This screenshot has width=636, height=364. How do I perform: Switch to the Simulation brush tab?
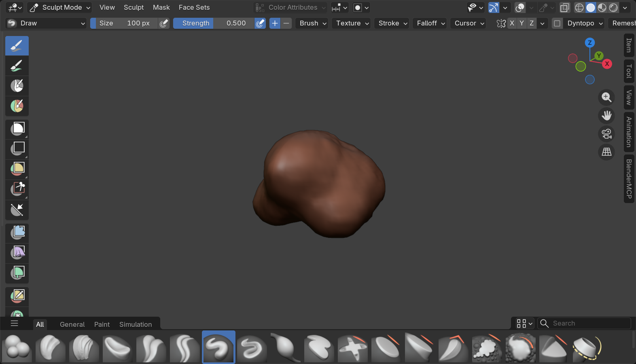tap(136, 324)
